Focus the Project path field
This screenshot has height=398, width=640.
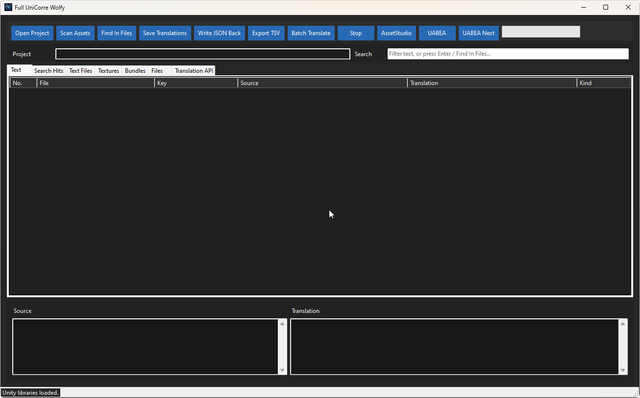coord(203,54)
